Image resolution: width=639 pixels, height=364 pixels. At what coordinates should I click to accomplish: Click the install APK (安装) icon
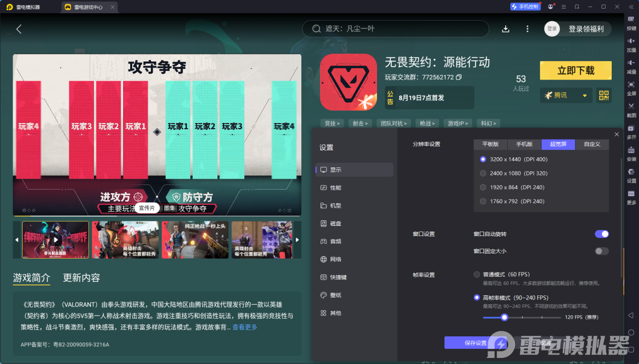631,150
